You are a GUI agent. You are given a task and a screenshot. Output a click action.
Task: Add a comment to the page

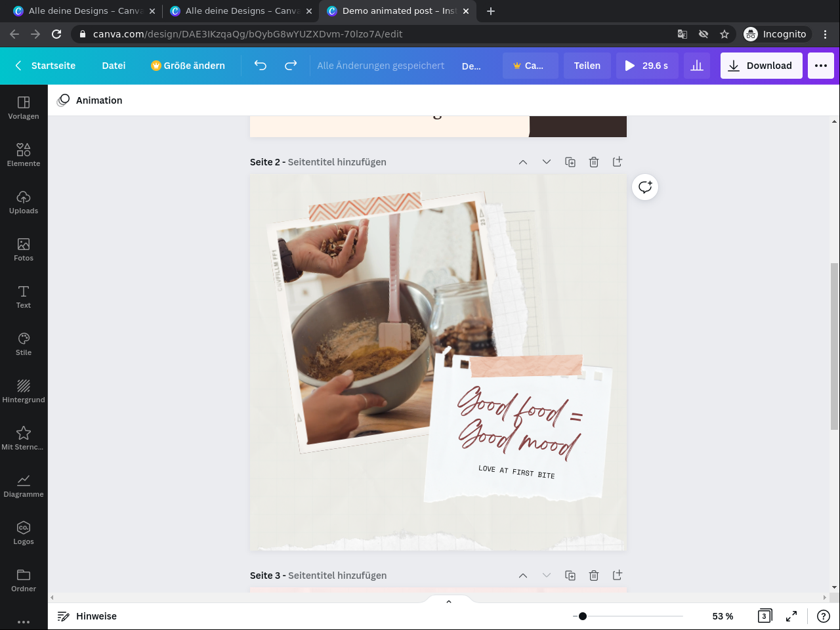645,187
